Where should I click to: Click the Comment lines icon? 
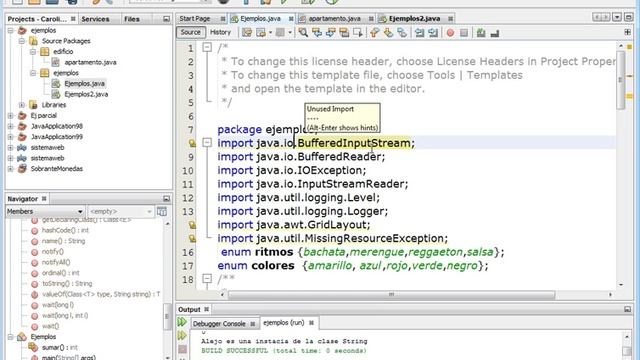[481, 33]
